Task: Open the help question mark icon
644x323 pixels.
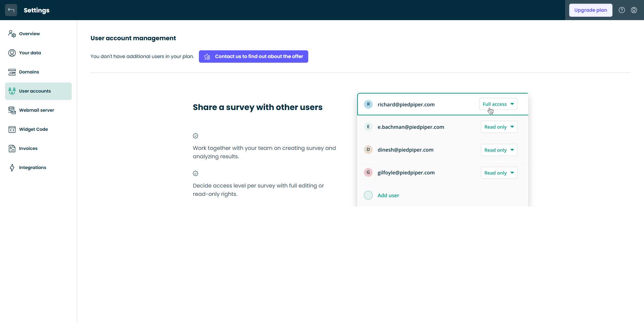Action: (622, 10)
